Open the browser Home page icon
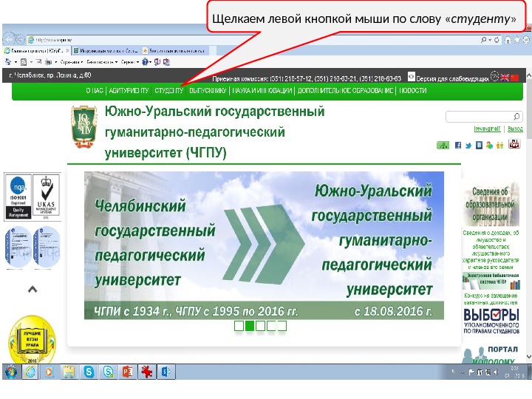Screen dimensions: 532x399 pyautogui.click(x=508, y=40)
